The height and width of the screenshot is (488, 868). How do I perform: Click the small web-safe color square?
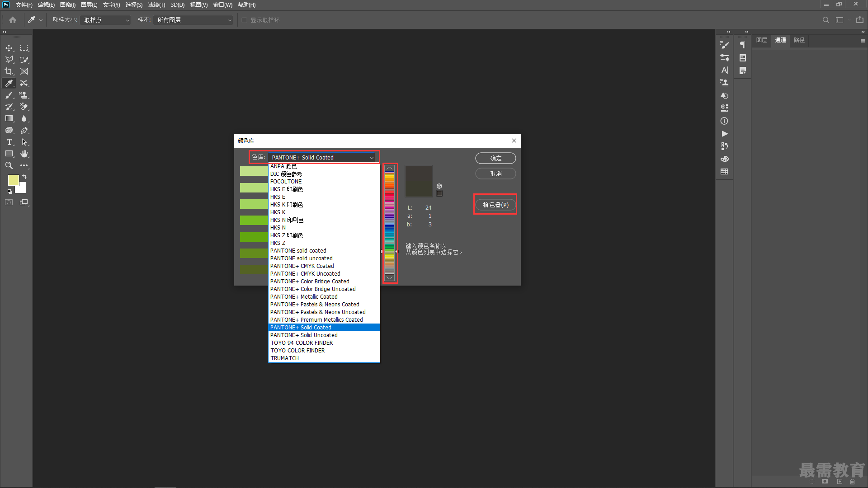[x=439, y=193]
